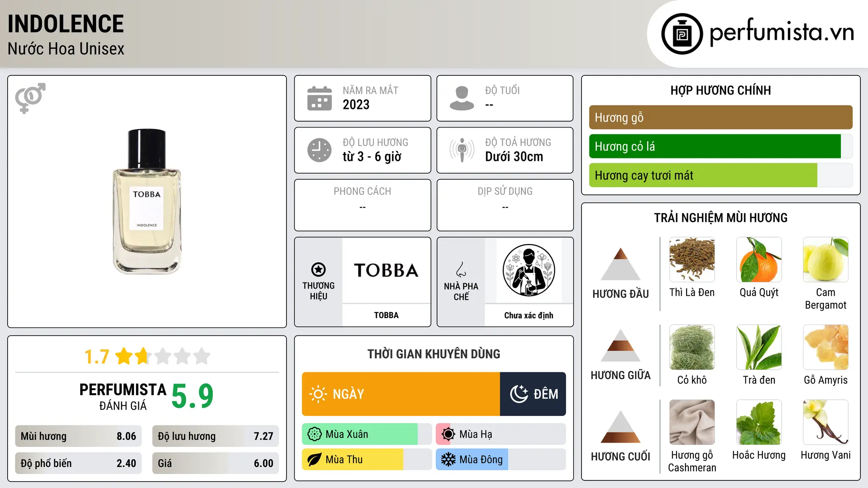Viewport: 868px width, 488px height.
Task: Click the star badge icon above Thương hiệu
Action: [x=318, y=269]
